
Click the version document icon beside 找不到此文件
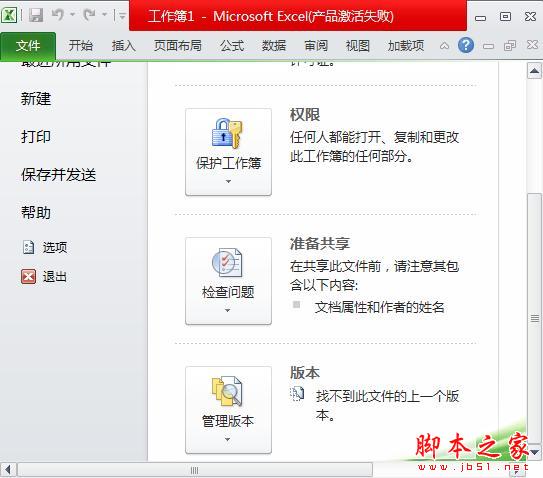pyautogui.click(x=297, y=394)
